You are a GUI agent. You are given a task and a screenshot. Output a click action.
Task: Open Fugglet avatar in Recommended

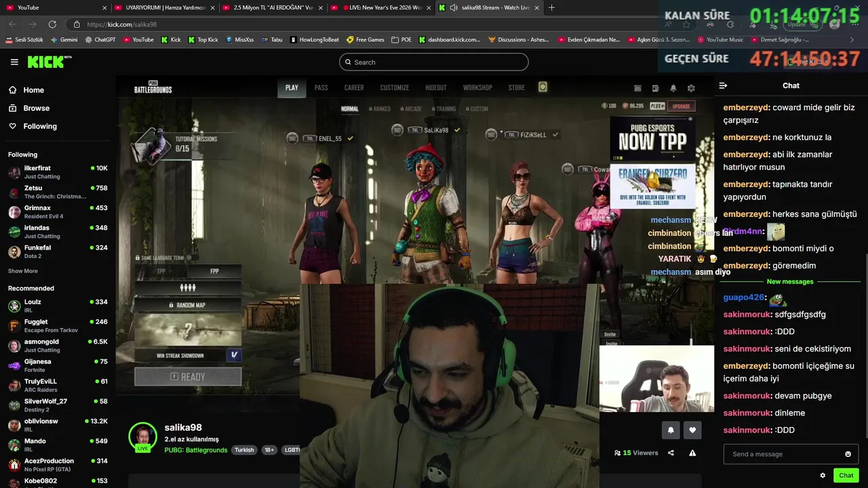tap(14, 326)
